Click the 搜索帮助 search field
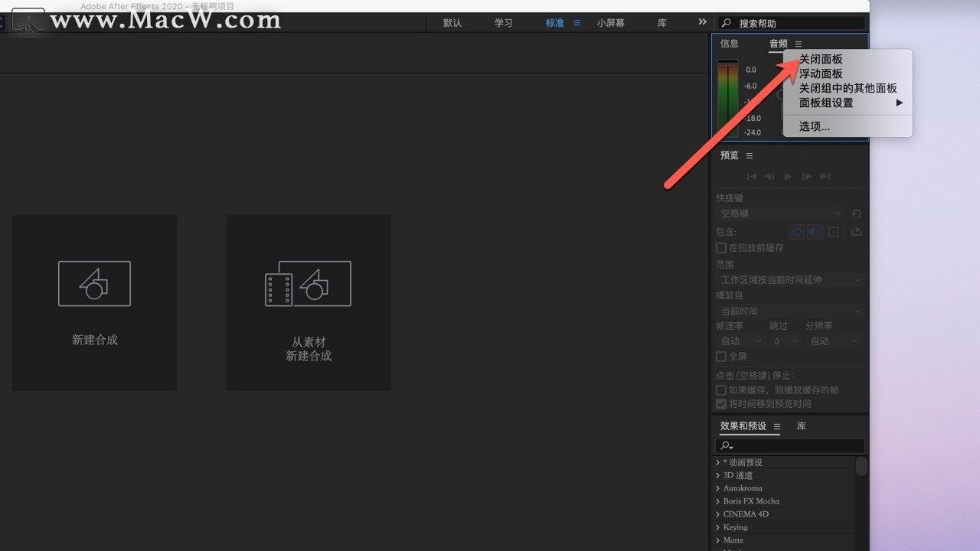980x551 pixels. [x=793, y=23]
